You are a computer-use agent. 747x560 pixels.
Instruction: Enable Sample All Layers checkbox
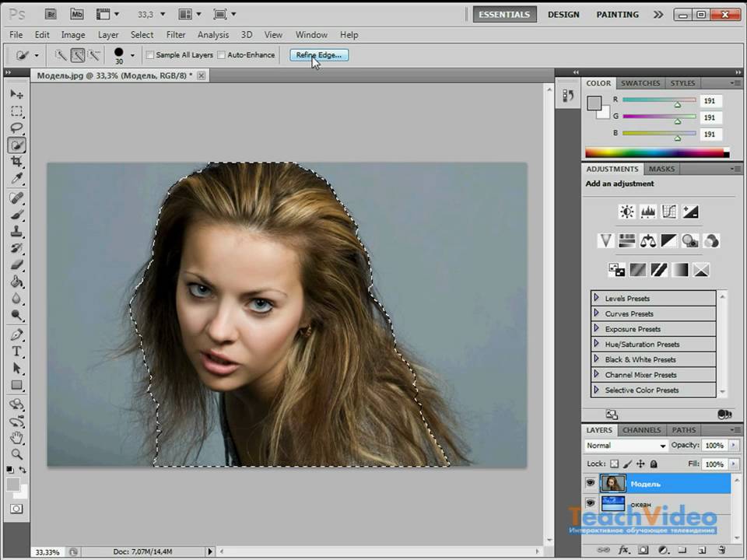pos(151,55)
